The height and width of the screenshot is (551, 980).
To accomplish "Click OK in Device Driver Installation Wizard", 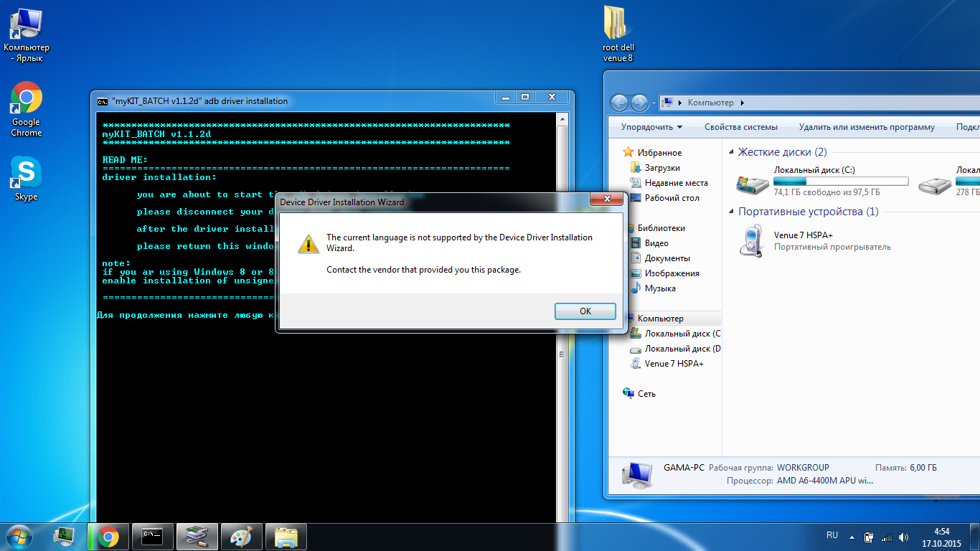I will [585, 311].
